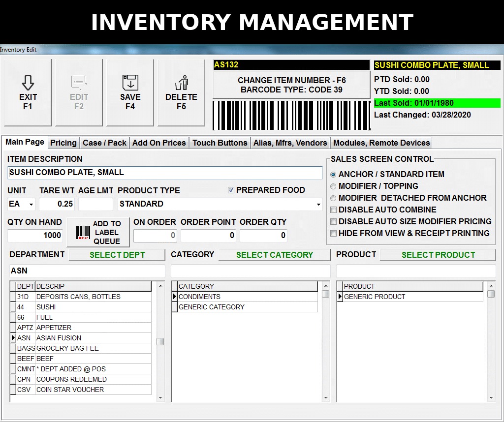This screenshot has width=504, height=422.
Task: Select the Modifier / Topping radio button
Action: [333, 186]
